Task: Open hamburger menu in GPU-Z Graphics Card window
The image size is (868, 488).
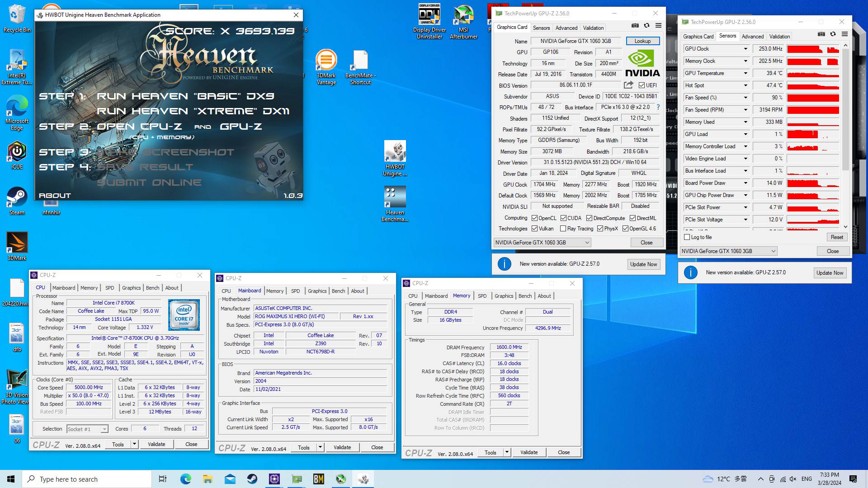Action: point(658,26)
